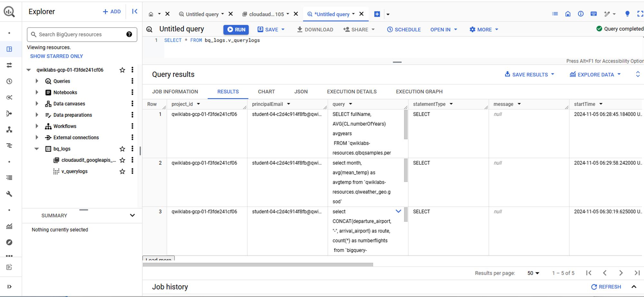Click the lightbulb icon in top toolbar
Viewport: 644px width, 297px height.
click(x=627, y=14)
